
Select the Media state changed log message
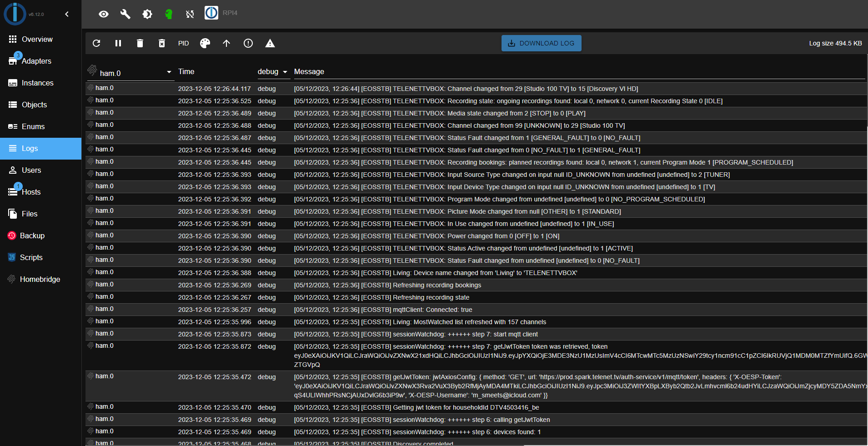click(440, 113)
